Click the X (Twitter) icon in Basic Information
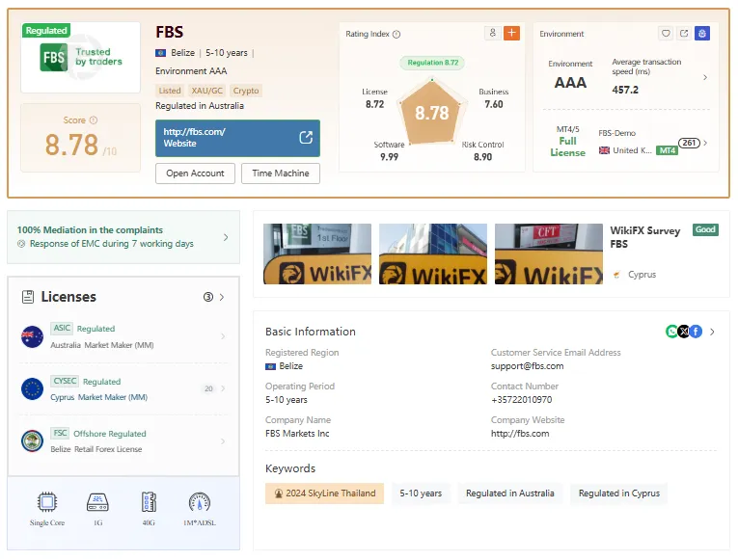Viewport: 738px width, 560px height. pos(684,332)
